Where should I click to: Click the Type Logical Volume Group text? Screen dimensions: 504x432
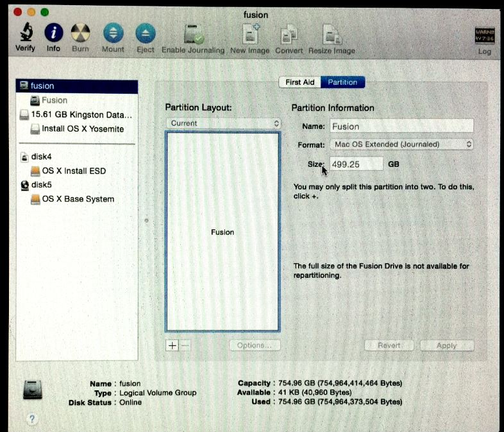(158, 393)
